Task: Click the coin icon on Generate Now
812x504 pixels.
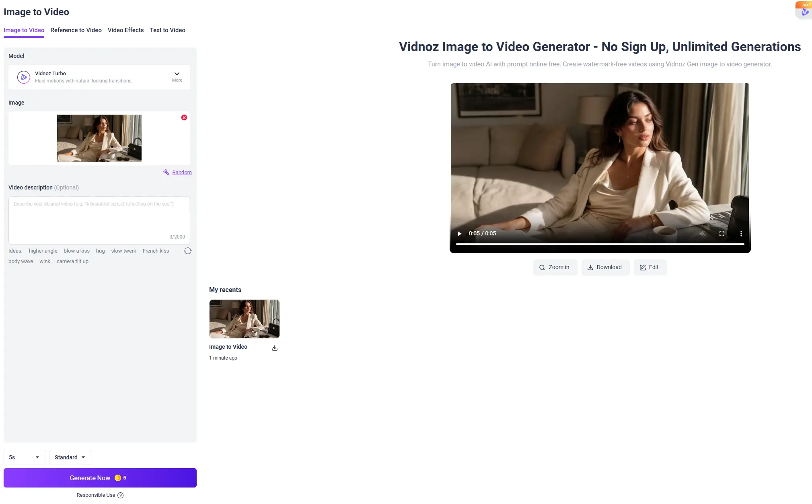Action: coord(118,478)
